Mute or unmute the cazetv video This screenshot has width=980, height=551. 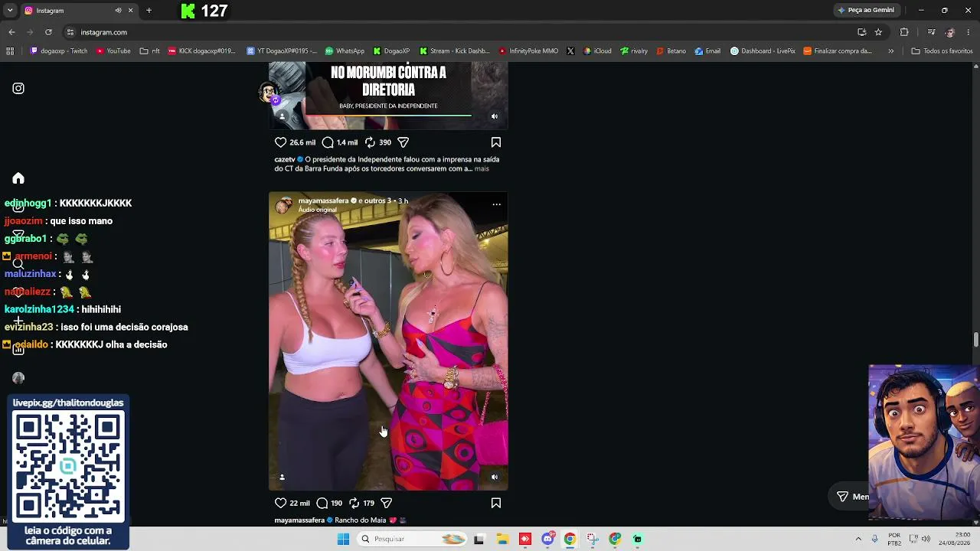pos(495,116)
